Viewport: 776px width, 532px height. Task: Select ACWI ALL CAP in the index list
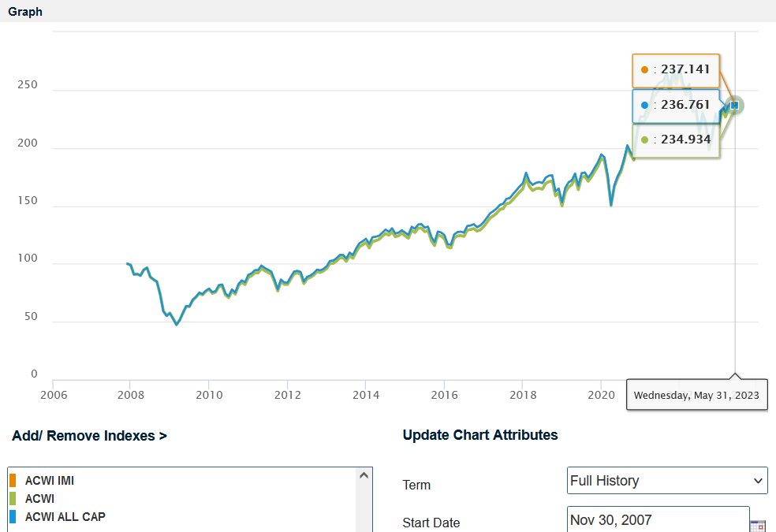65,517
